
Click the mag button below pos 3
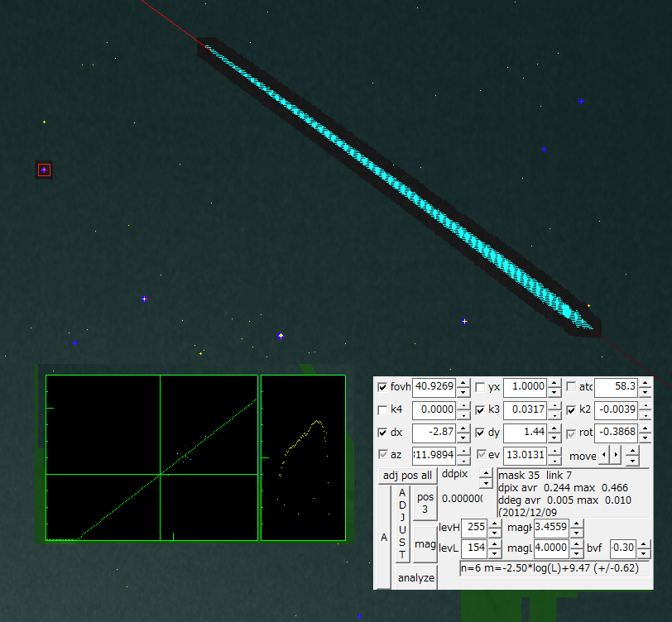pyautogui.click(x=424, y=544)
